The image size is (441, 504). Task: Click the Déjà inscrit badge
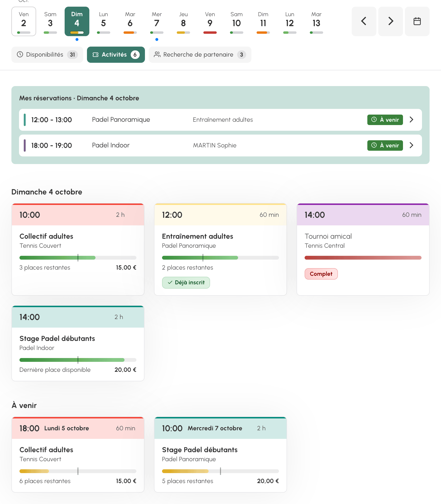[186, 282]
